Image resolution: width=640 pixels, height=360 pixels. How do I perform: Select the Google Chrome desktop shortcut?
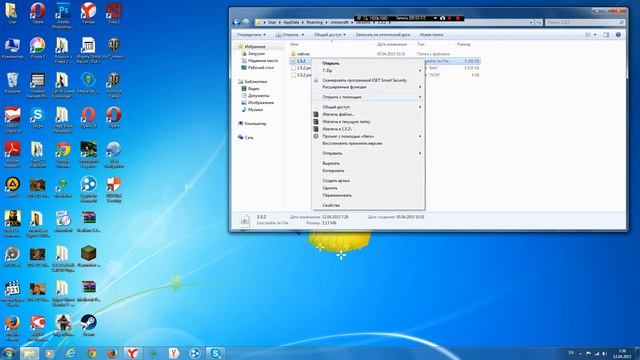[x=63, y=154]
